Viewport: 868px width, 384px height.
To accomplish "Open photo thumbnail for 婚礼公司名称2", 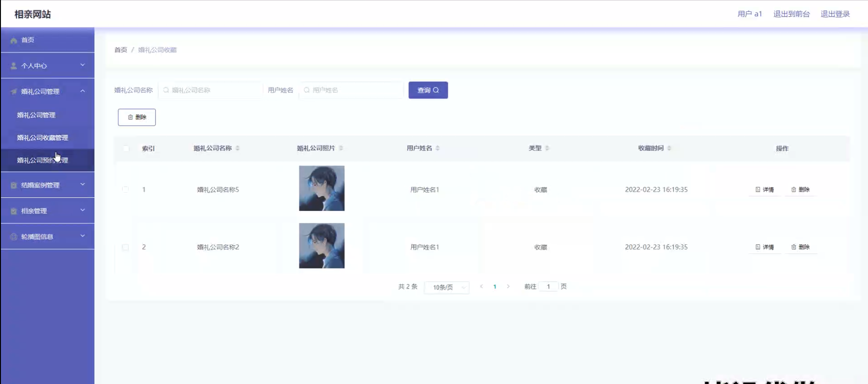I will (x=322, y=246).
